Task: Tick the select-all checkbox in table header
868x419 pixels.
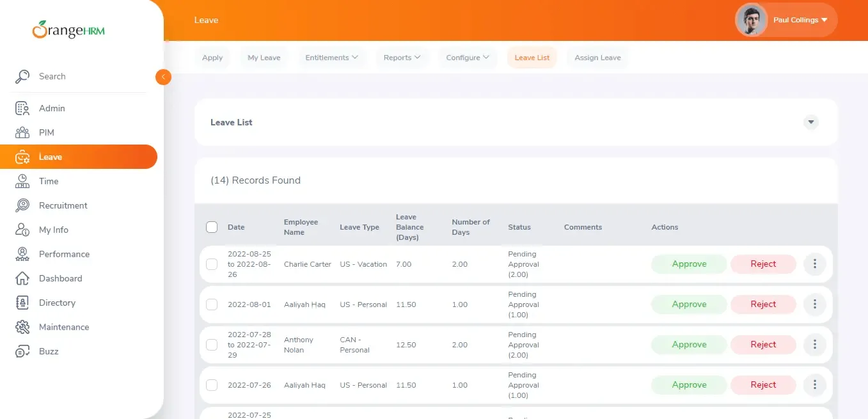Action: pyautogui.click(x=212, y=227)
